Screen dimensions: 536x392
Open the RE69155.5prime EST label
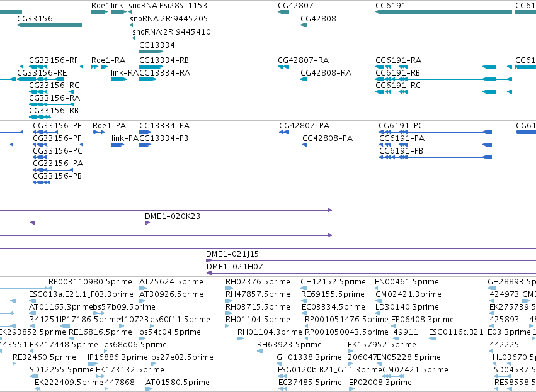coord(333,294)
